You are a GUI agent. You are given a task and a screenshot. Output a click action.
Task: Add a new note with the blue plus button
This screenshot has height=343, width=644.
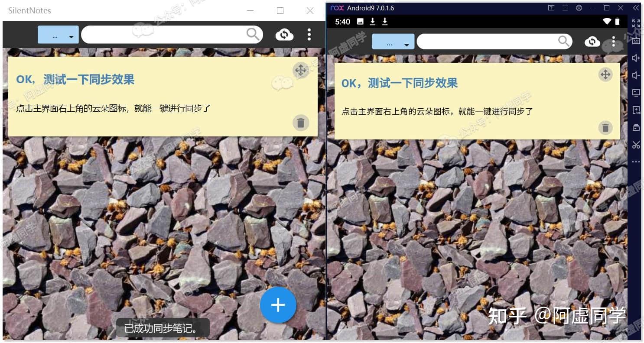click(x=278, y=305)
